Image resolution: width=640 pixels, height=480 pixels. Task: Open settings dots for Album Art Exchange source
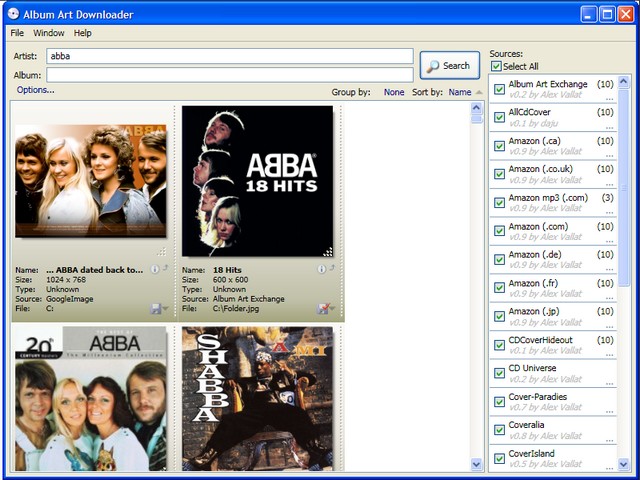click(609, 99)
